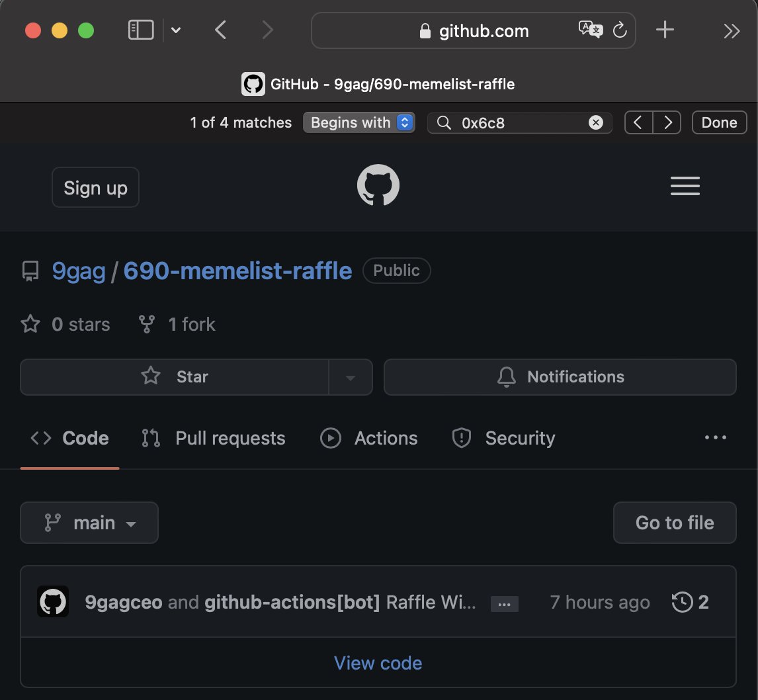
Task: Toggle the Safari sidebar icon
Action: (141, 30)
